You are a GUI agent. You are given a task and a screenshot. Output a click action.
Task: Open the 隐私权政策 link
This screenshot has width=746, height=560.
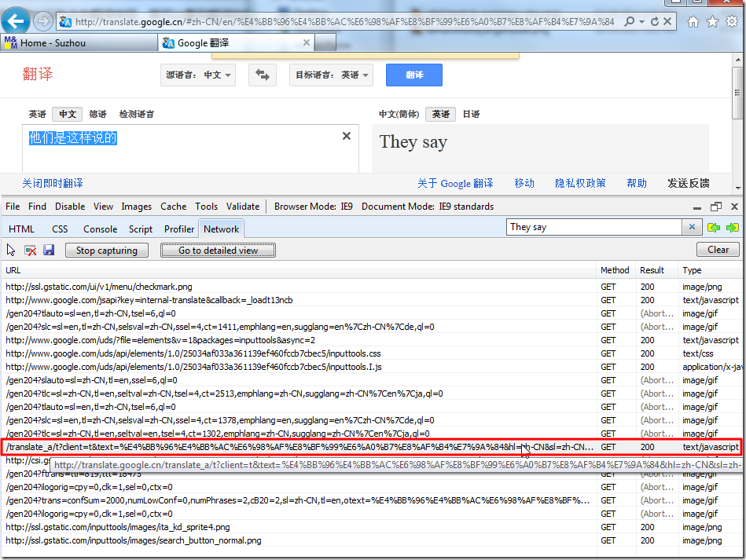[580, 184]
